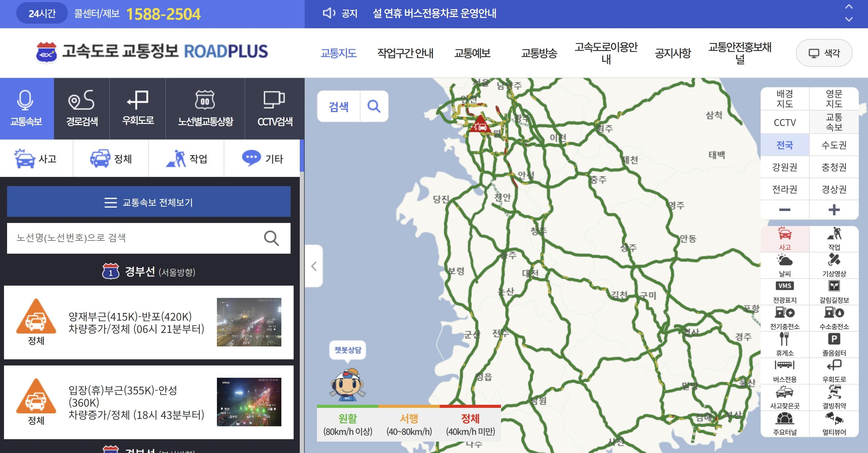The image size is (868, 453).
Task: Open the 고속도로이용안내 menu
Action: pyautogui.click(x=606, y=53)
